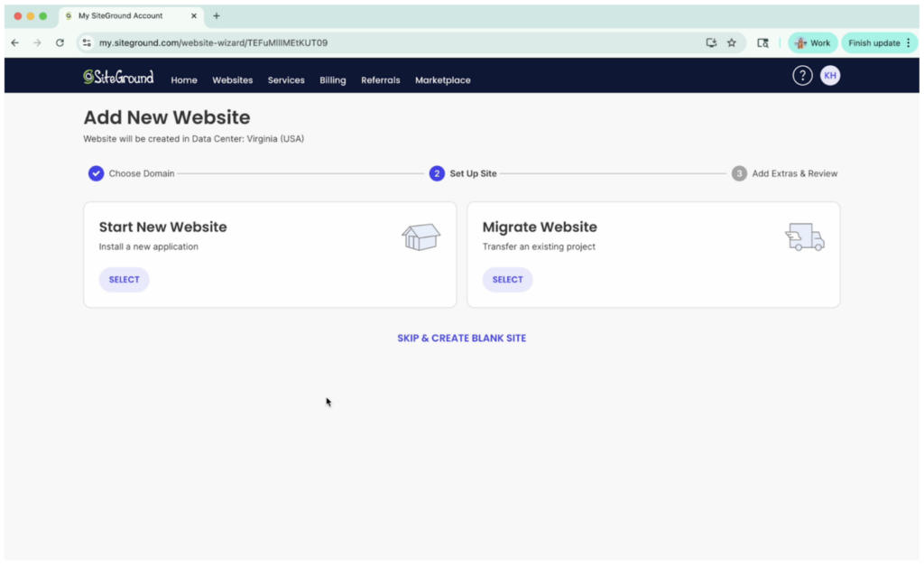Click the truck icon in Migrate Website

tap(804, 237)
